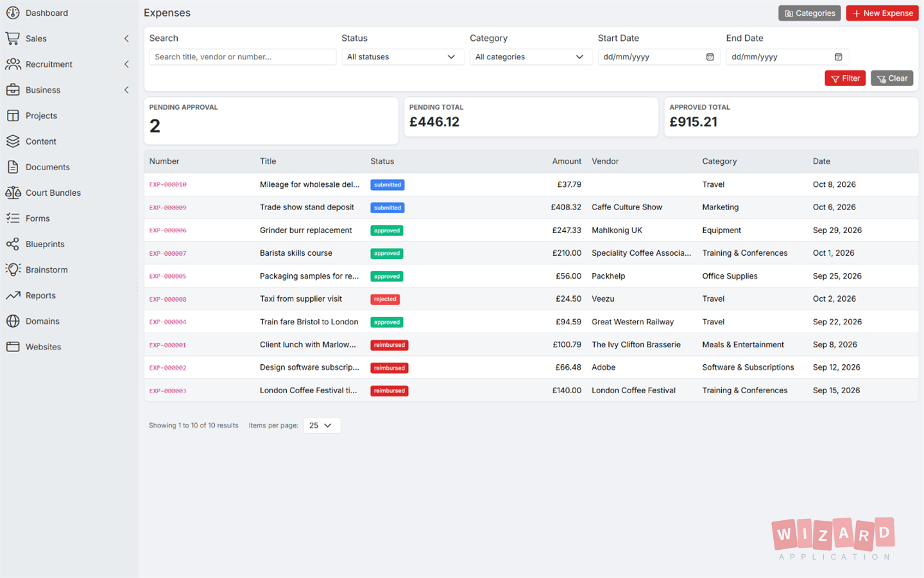Click the Brainstorm lightbulb icon

point(13,270)
